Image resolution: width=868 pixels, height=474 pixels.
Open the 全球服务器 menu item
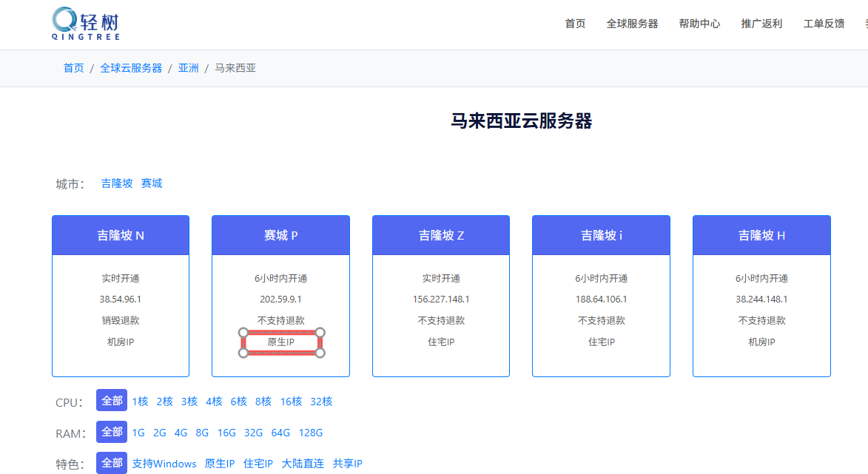[632, 24]
